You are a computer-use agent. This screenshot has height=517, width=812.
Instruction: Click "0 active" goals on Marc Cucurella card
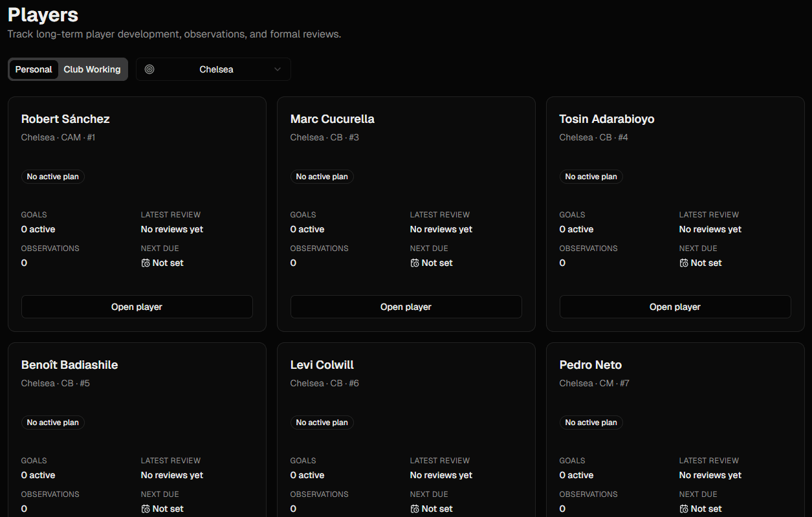click(x=307, y=229)
